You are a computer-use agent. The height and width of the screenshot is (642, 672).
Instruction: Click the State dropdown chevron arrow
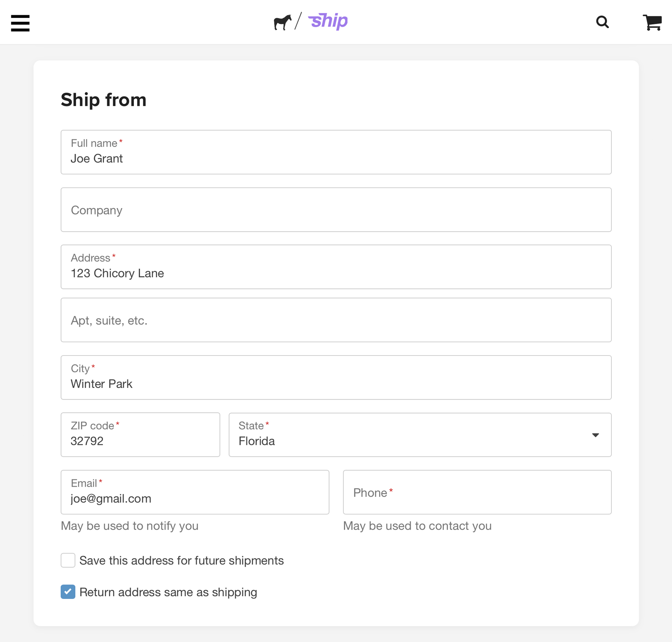click(x=595, y=435)
